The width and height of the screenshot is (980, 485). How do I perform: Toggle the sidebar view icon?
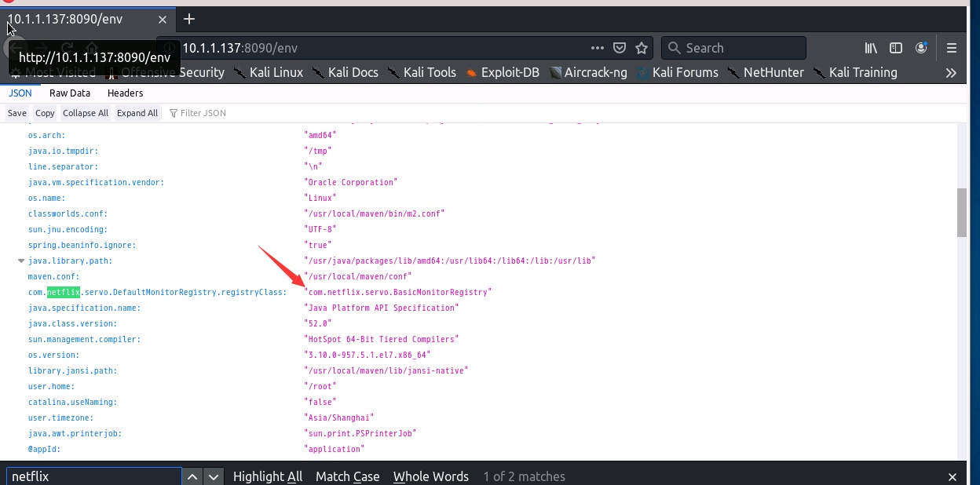[x=896, y=48]
